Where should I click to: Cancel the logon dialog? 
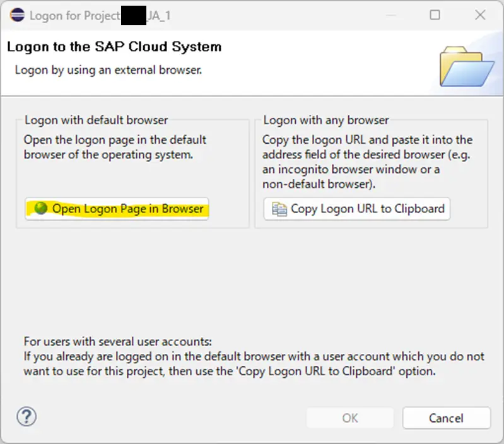(x=447, y=418)
